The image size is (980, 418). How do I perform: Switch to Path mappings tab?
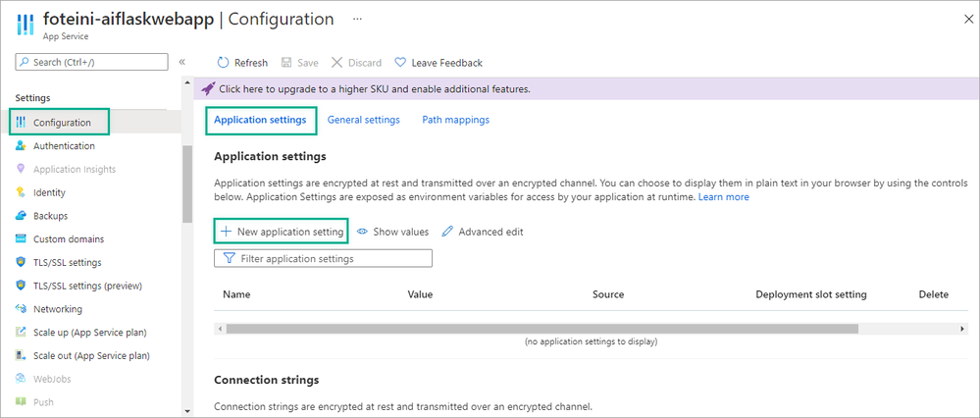click(x=455, y=120)
